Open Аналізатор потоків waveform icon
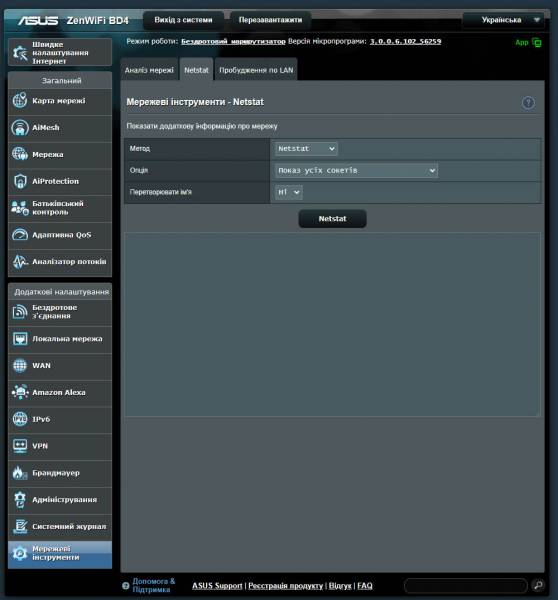The height and width of the screenshot is (600, 558). pos(20,262)
